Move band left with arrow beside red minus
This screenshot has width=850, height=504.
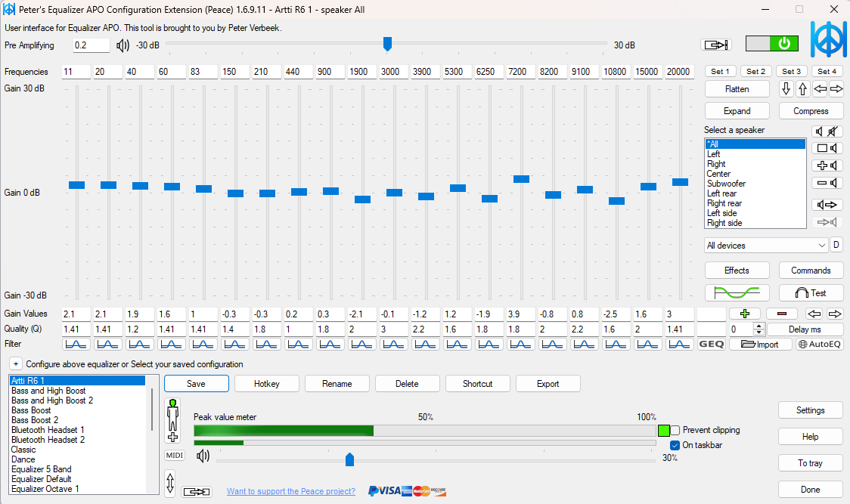[x=814, y=314]
